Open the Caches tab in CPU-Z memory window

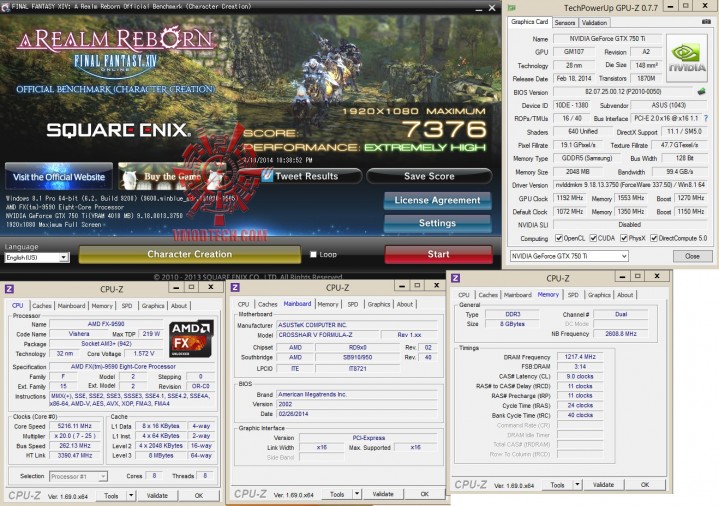(488, 295)
